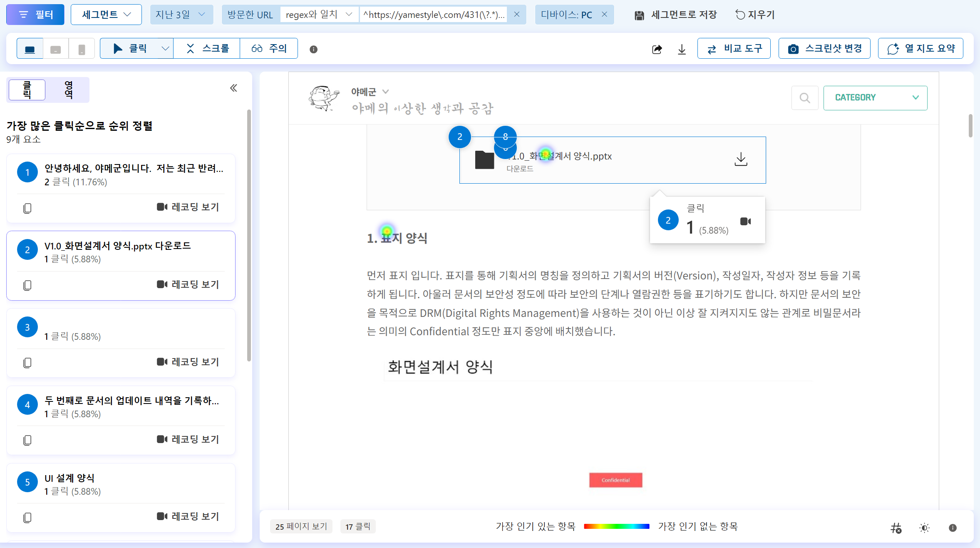Click the hashtag icon in the bottom bar

[896, 528]
